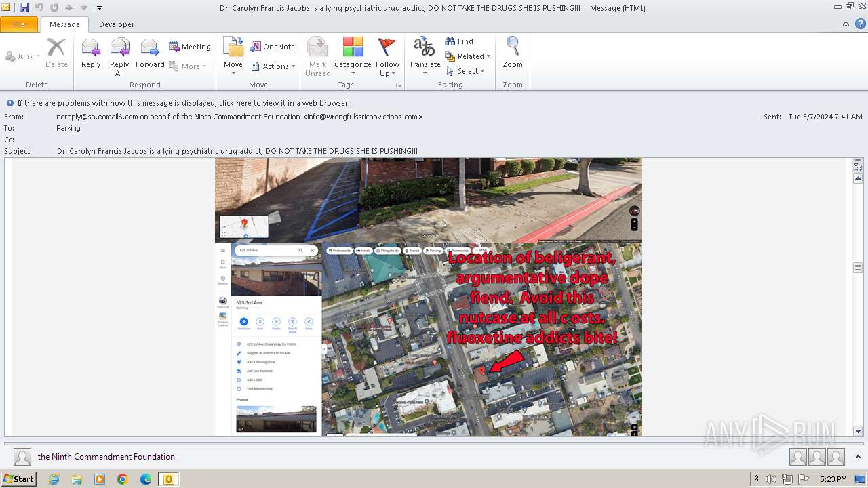Open the File tab

click(x=19, y=24)
